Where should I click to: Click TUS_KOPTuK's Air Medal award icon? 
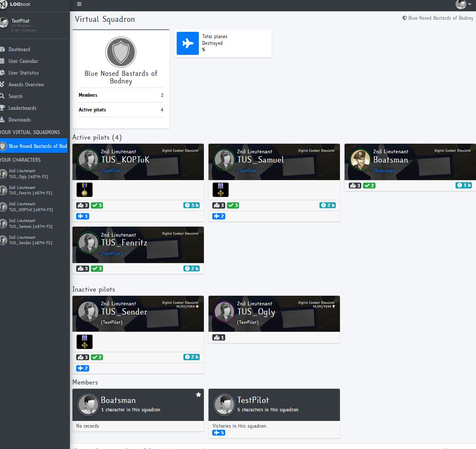tap(85, 190)
